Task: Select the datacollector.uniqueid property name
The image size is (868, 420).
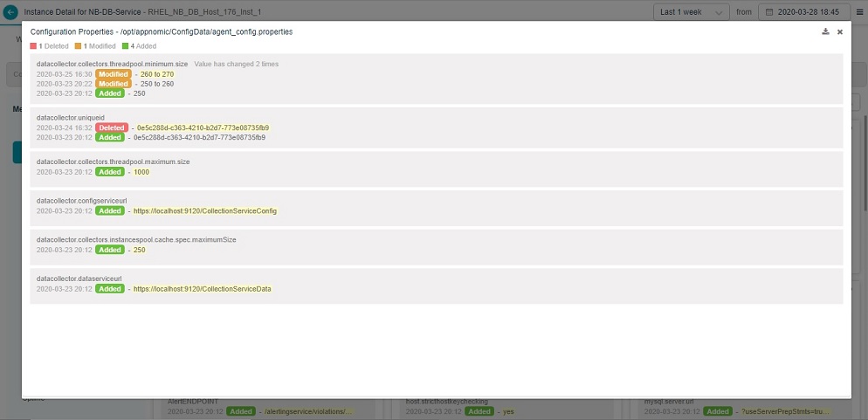Action: click(x=71, y=117)
